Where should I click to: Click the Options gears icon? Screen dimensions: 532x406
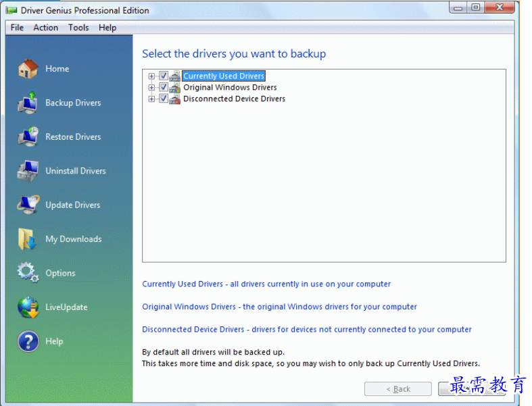point(28,273)
